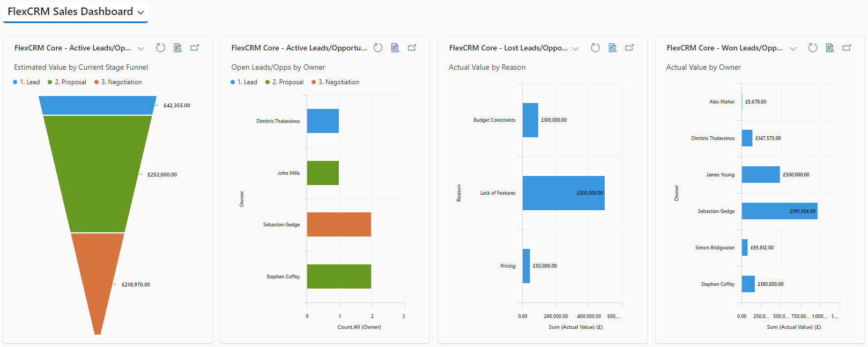Click the '£42,355.00' funnel label

coord(177,106)
